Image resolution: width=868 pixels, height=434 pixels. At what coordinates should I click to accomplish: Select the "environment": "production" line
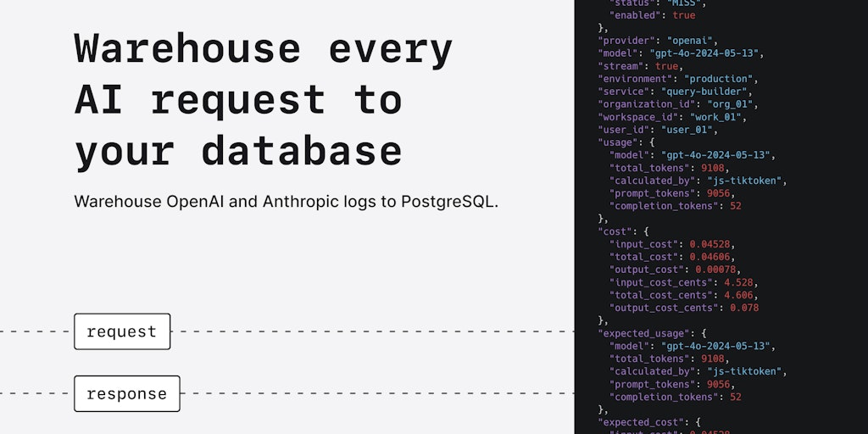(678, 79)
